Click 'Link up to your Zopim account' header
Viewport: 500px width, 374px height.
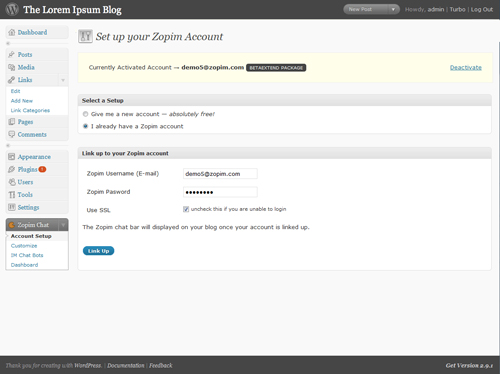(x=284, y=153)
